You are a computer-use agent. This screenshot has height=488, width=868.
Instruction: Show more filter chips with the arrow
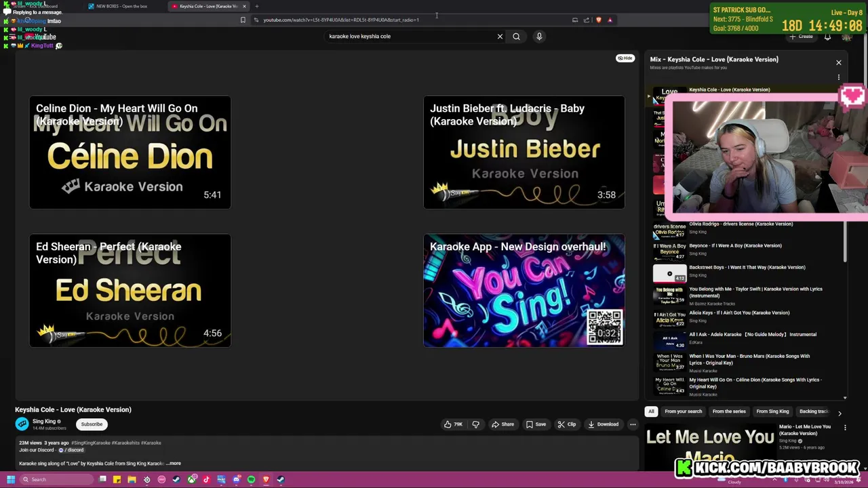840,413
